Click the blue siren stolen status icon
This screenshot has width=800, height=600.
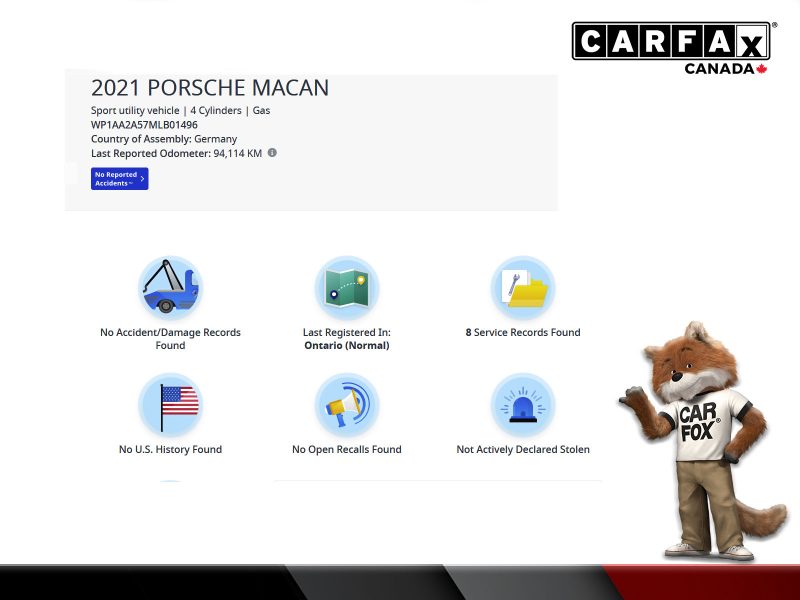click(x=522, y=405)
